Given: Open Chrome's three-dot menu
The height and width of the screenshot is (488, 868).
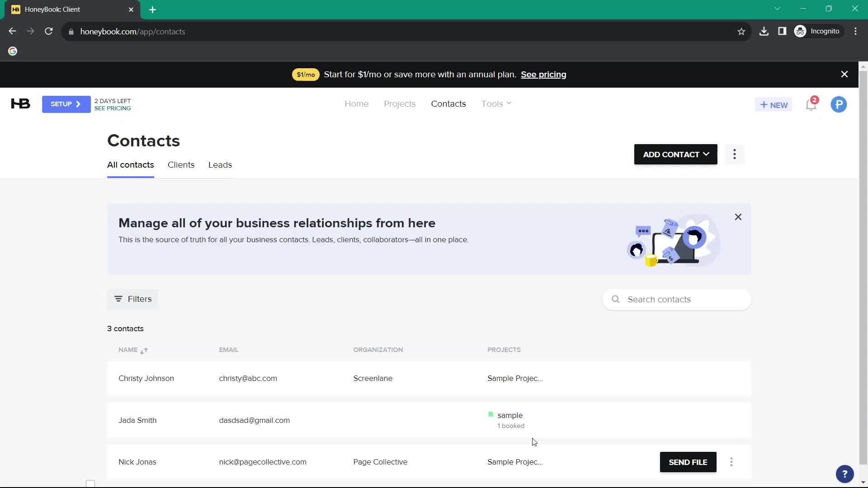Looking at the screenshot, I should pyautogui.click(x=855, y=32).
